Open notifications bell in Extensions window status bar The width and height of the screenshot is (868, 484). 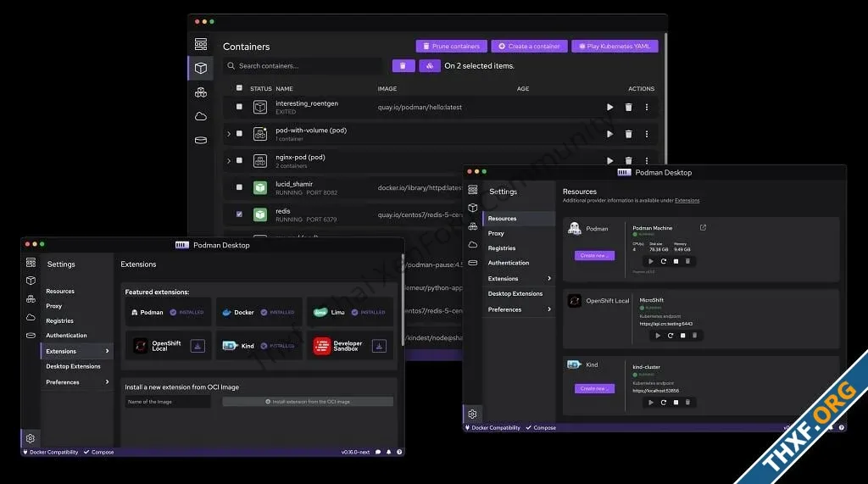pos(388,452)
